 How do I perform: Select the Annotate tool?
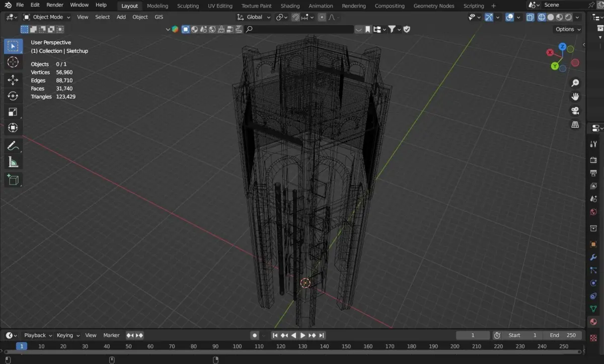[13, 146]
